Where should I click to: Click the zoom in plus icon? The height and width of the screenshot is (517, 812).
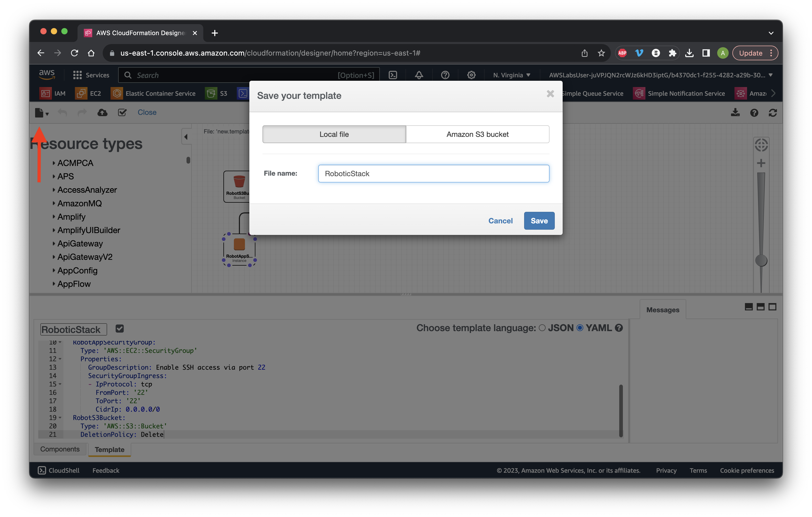coord(761,163)
